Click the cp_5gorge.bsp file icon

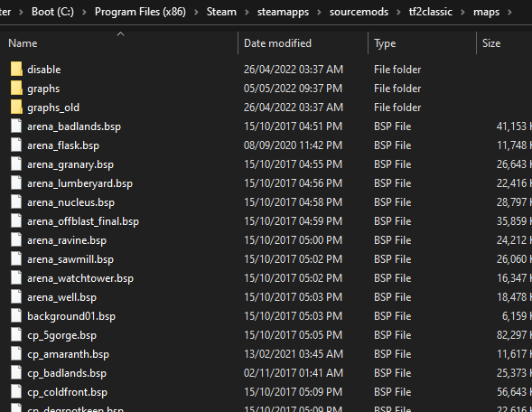point(16,335)
